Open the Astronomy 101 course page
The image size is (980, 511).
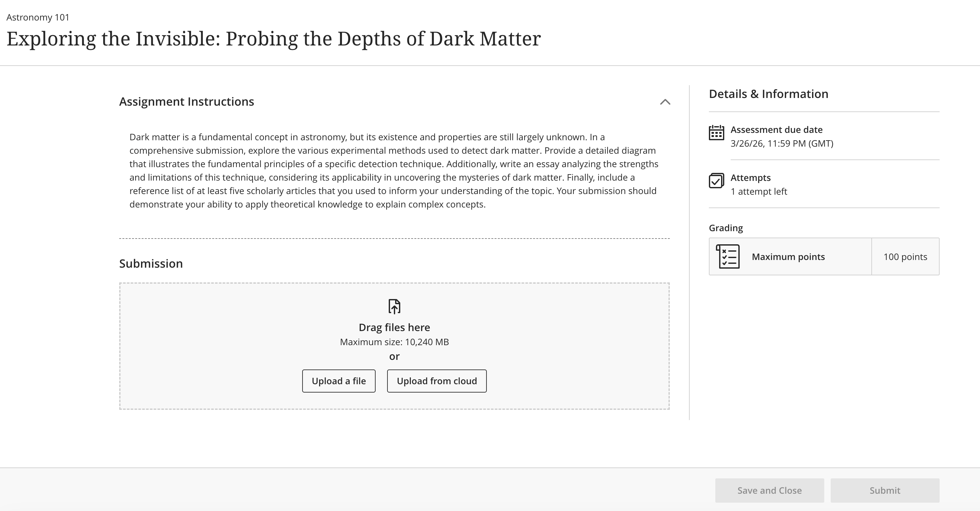[38, 17]
